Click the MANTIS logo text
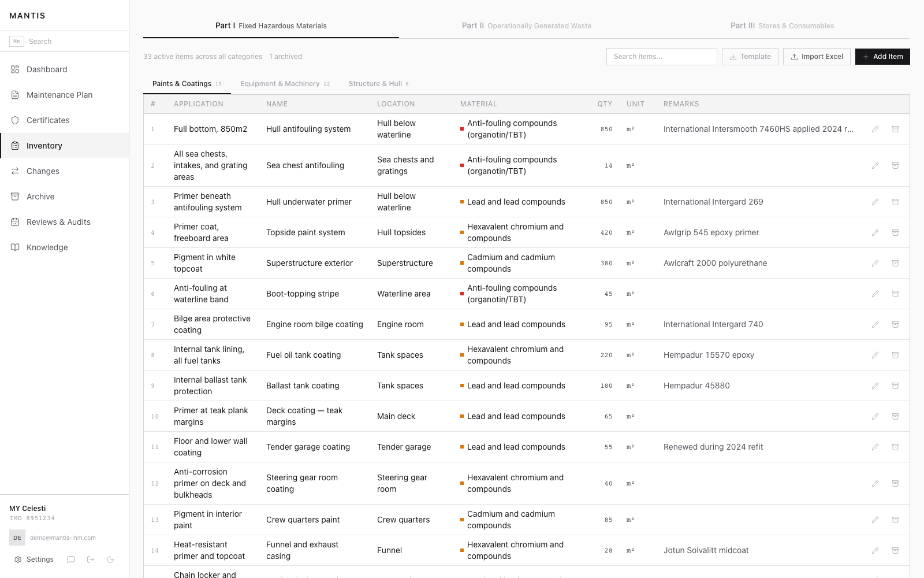This screenshot has width=924, height=578. [x=27, y=16]
